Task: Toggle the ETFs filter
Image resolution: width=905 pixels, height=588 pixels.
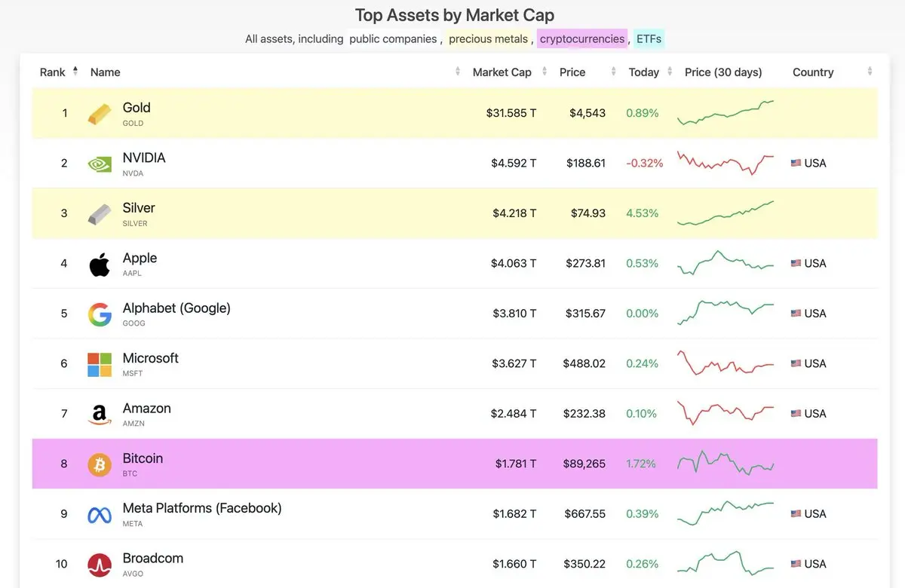Action: pyautogui.click(x=649, y=38)
